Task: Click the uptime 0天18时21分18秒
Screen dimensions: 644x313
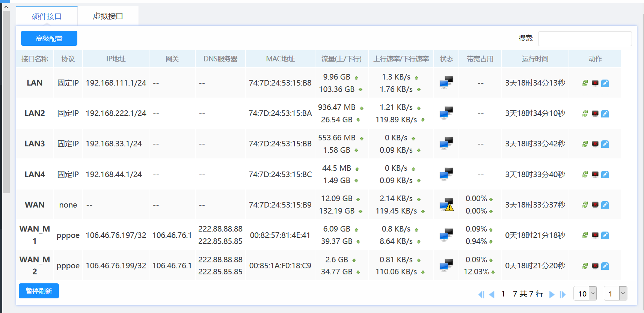Action: pyautogui.click(x=535, y=235)
